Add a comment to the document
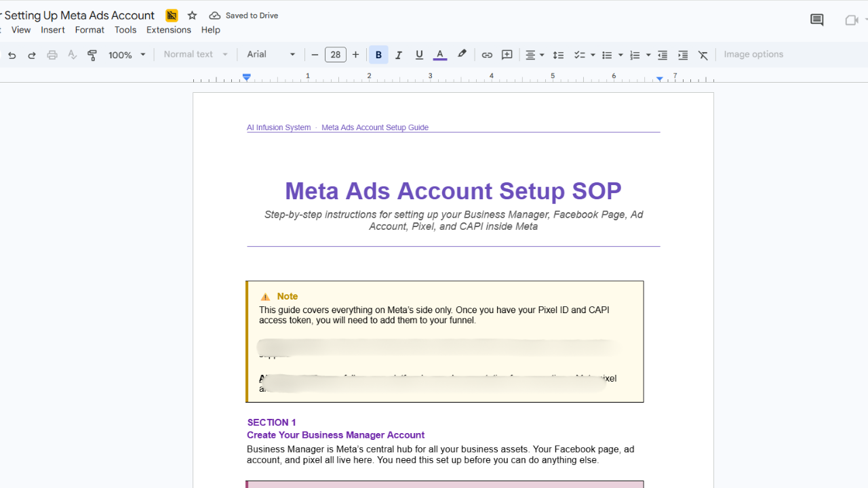868x488 pixels. click(507, 55)
